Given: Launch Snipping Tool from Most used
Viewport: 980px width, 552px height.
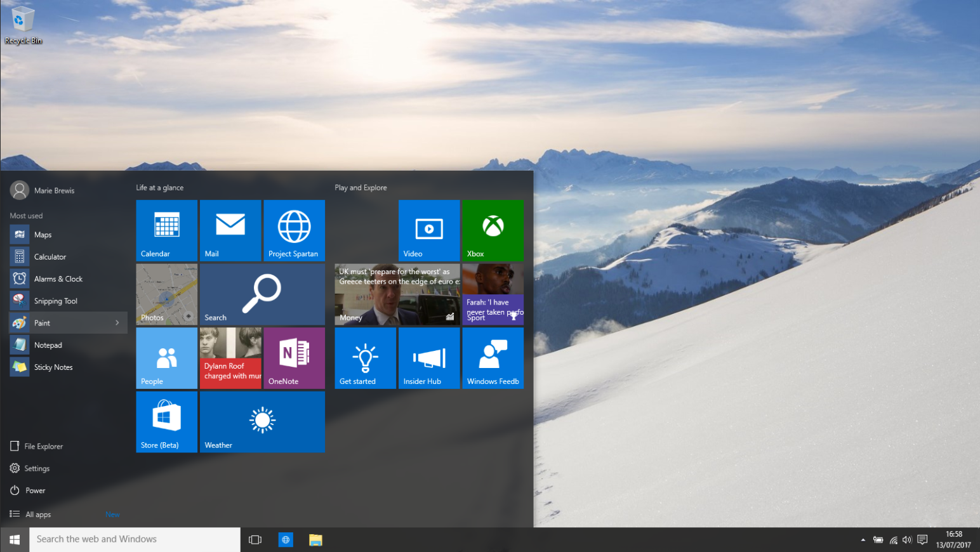Looking at the screenshot, I should (x=68, y=301).
